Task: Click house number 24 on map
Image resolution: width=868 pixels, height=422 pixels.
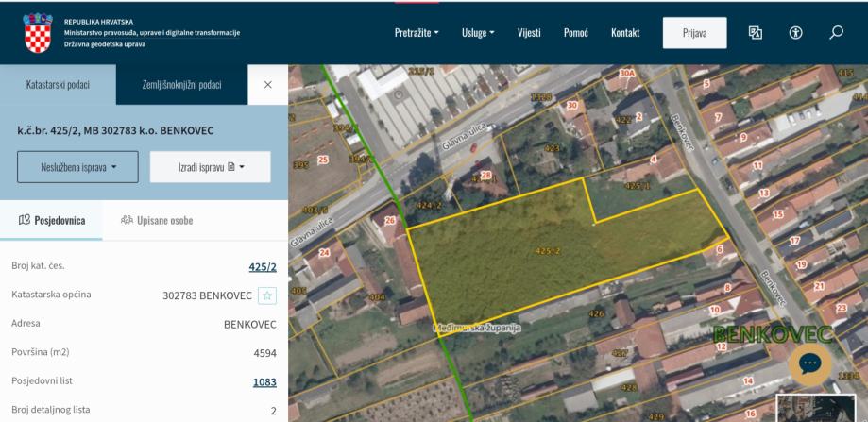Action: tap(324, 253)
